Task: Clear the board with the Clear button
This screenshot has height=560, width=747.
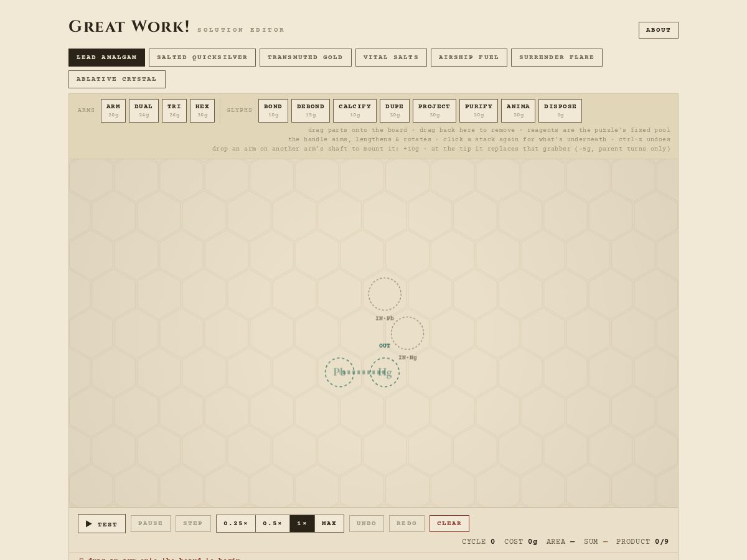Action: click(x=449, y=523)
